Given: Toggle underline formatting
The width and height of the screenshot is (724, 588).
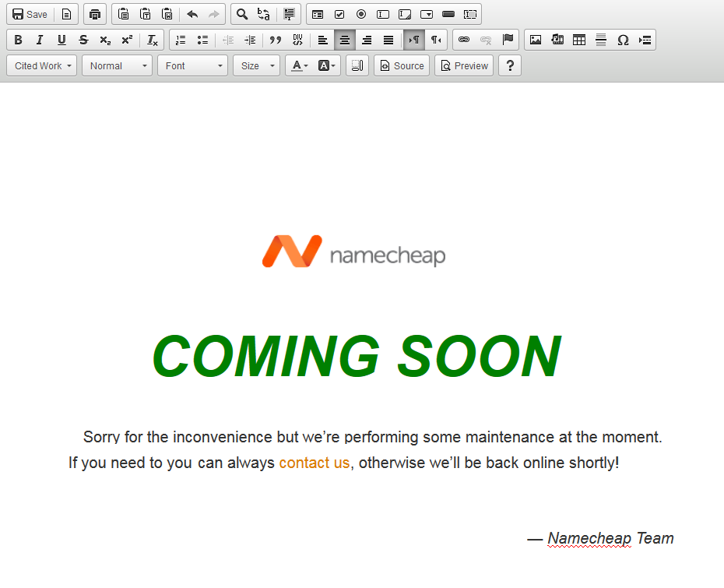Looking at the screenshot, I should click(62, 40).
